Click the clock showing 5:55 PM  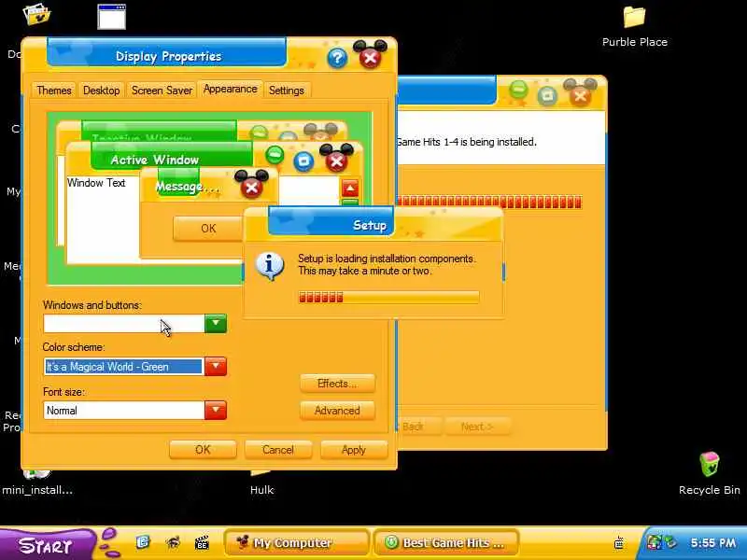tap(713, 543)
